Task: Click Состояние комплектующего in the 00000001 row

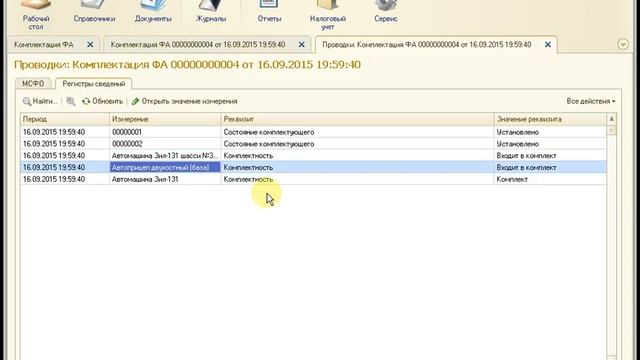Action: 269,132
